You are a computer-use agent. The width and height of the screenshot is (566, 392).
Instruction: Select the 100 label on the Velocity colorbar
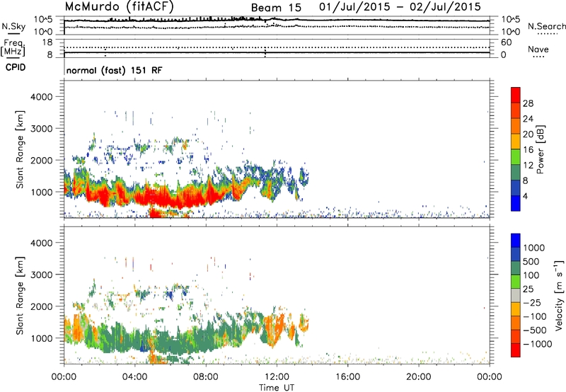click(531, 275)
